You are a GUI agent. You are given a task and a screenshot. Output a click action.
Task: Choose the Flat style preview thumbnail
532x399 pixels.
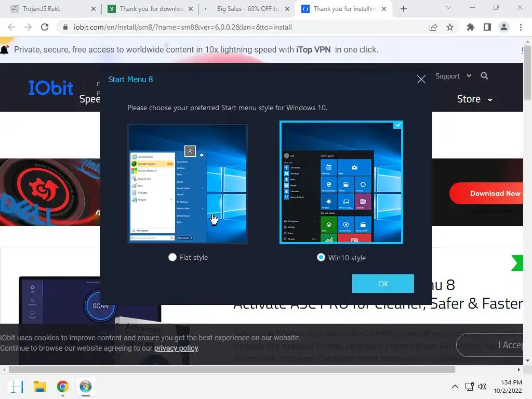pos(187,183)
